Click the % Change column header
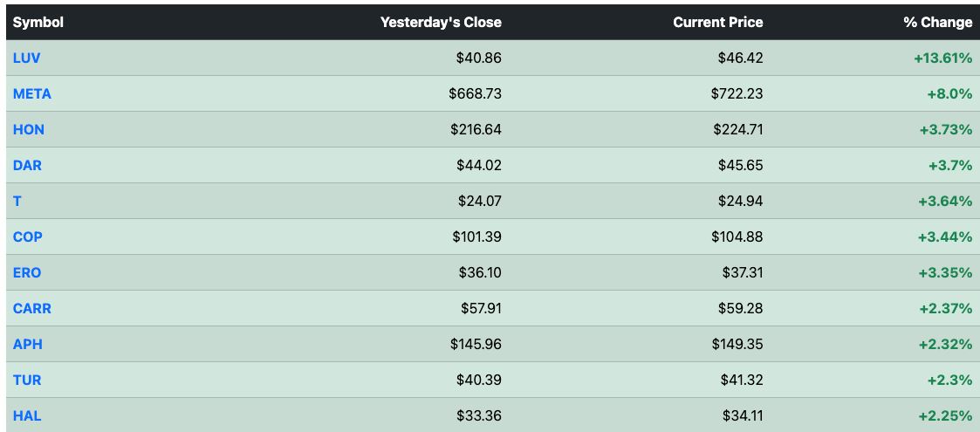Viewport: 980px width, 432px height. [937, 23]
